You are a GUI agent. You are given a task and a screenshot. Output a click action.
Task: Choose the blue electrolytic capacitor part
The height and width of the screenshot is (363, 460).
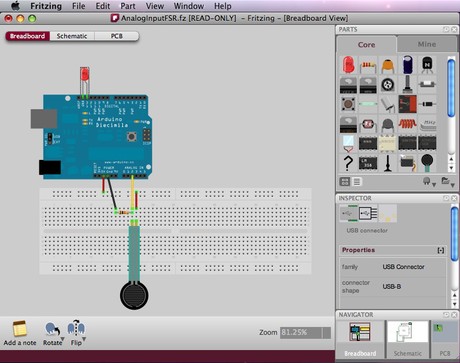(408, 64)
